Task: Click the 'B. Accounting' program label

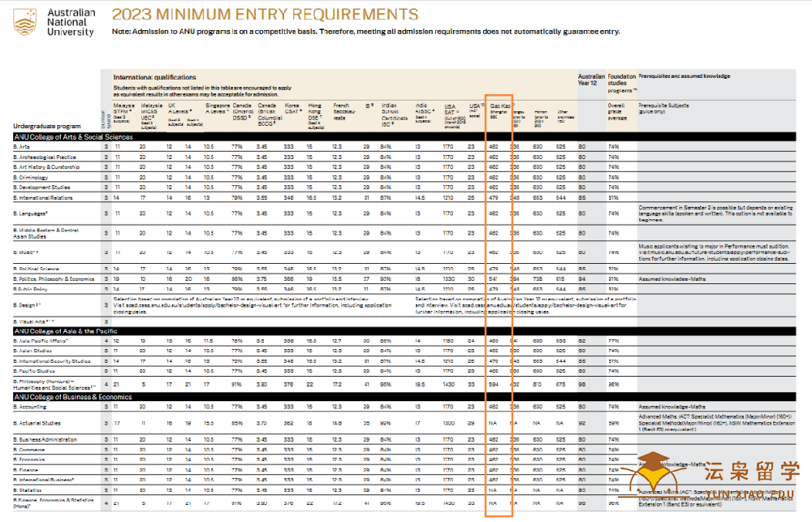Action: (x=29, y=407)
